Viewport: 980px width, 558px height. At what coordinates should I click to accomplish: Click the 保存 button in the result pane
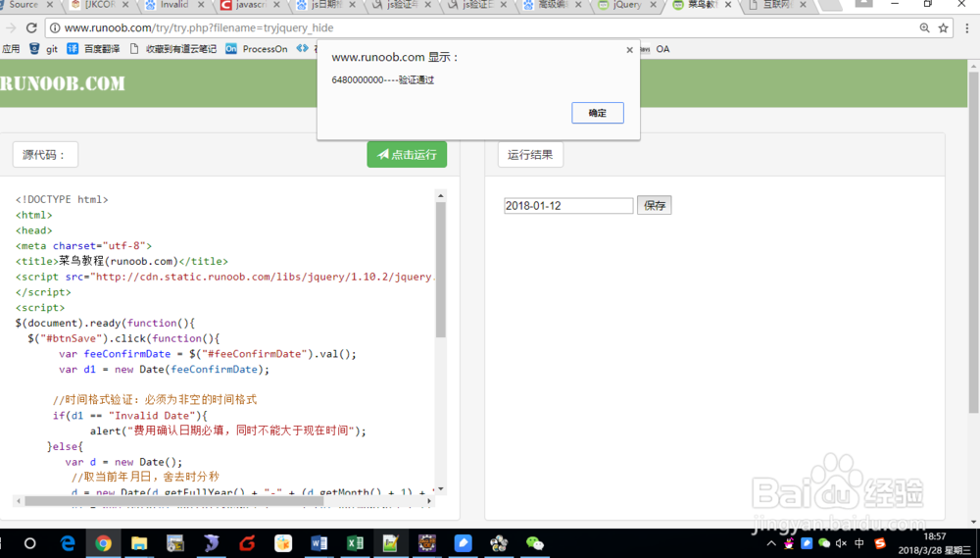[x=655, y=205]
